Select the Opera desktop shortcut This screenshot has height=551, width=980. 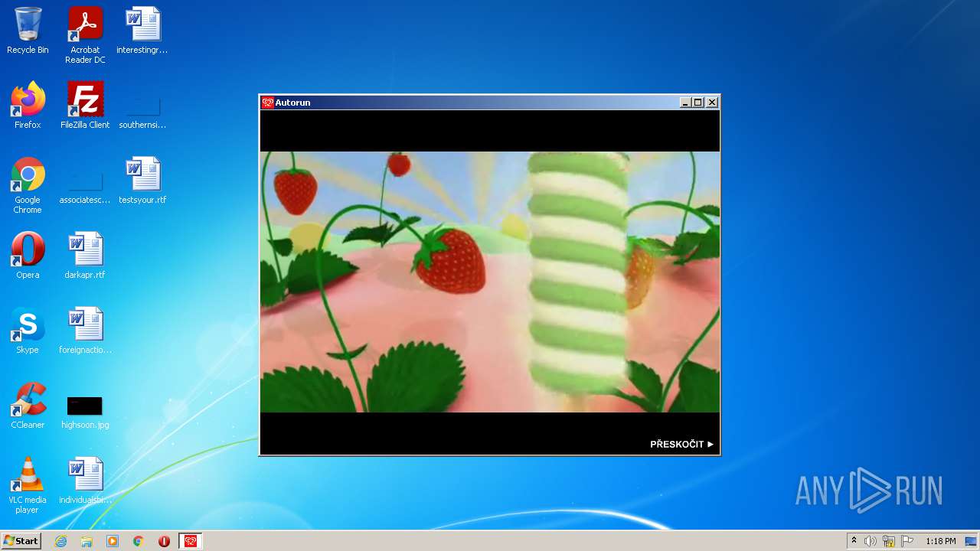click(x=28, y=256)
